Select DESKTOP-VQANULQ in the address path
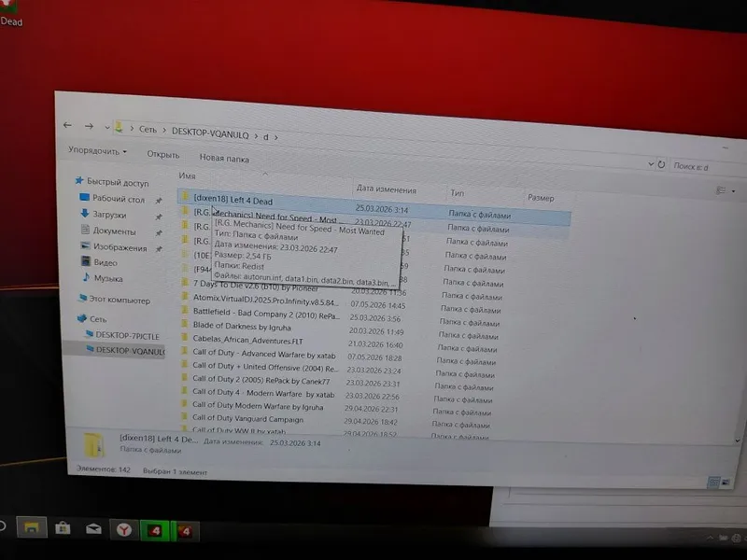The height and width of the screenshot is (560, 747). pos(210,133)
